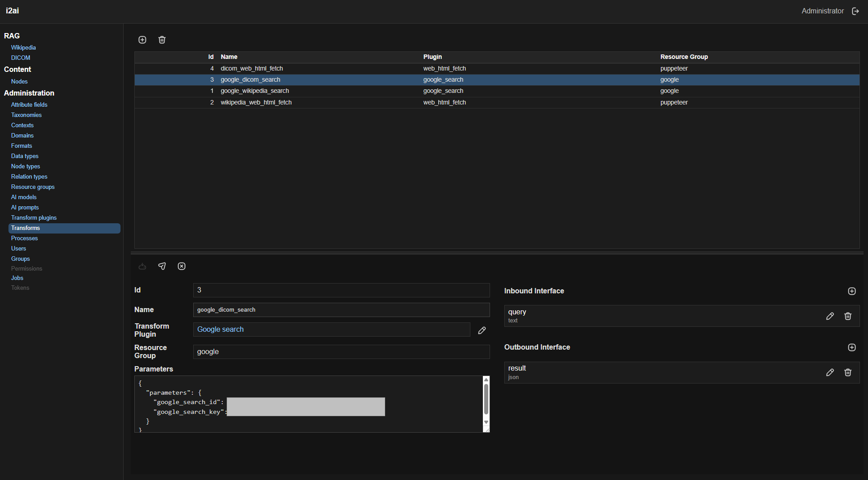This screenshot has width=868, height=480.
Task: Open Transform plugins page
Action: tap(34, 217)
